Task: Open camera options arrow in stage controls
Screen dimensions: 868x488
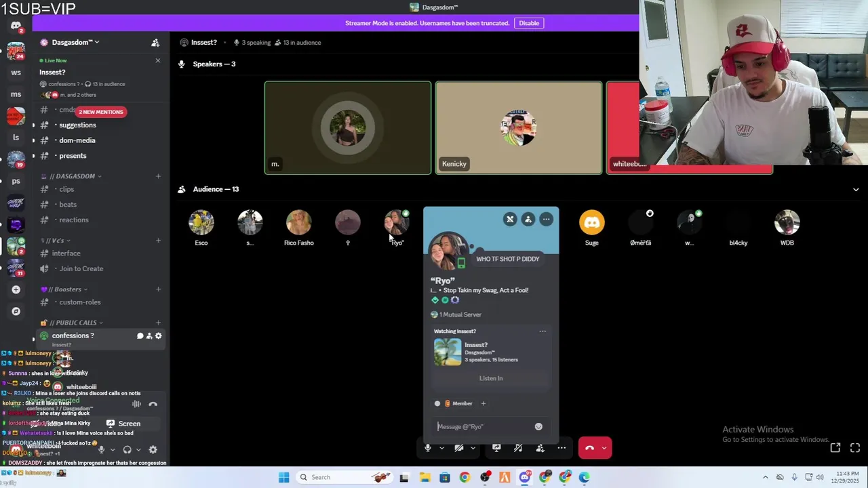Action: click(473, 448)
